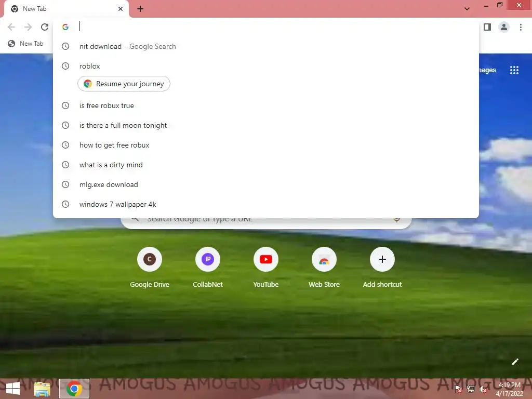Click the Action Center flag tray icon
Image resolution: width=532 pixels, height=399 pixels.
458,389
